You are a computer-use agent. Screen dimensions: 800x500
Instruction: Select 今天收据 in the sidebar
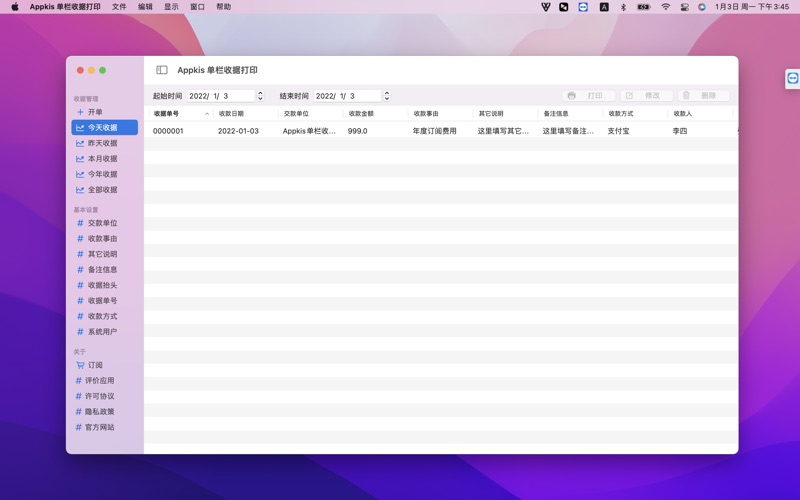(x=105, y=128)
